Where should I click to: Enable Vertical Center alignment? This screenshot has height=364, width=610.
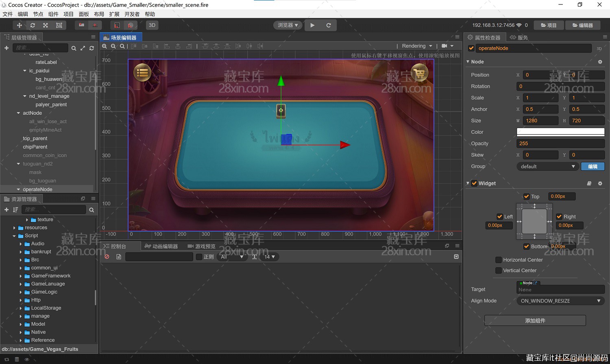coord(498,270)
